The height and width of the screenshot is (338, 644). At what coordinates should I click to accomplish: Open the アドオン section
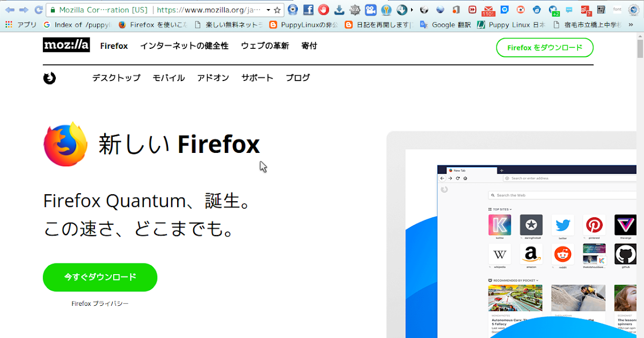tap(213, 78)
